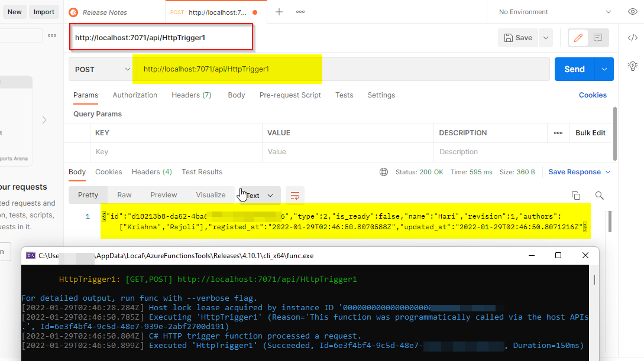The height and width of the screenshot is (361, 644).
Task: Select the response Cookies tab
Action: [108, 172]
